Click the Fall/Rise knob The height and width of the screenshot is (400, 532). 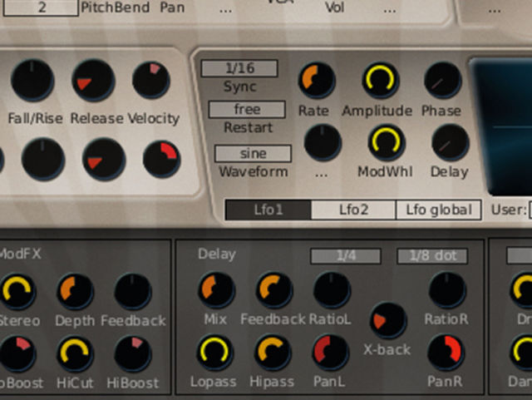point(32,80)
